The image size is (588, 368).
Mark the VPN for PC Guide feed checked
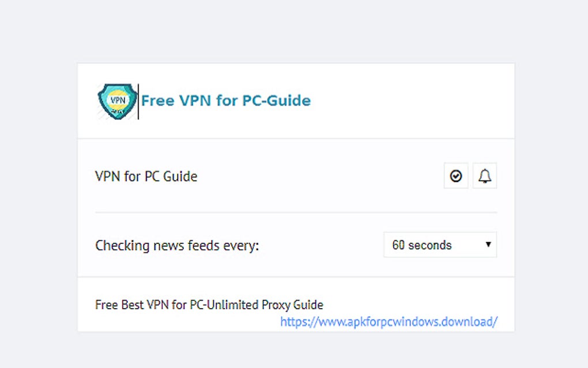tap(456, 176)
